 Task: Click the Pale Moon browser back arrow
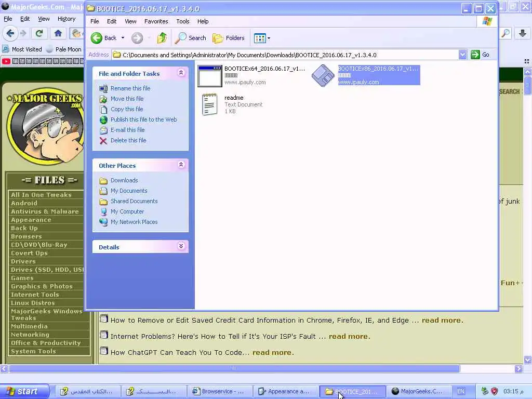click(x=10, y=33)
